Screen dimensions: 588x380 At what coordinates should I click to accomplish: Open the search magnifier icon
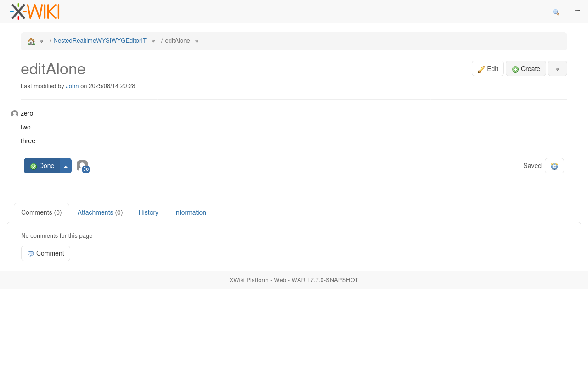tap(556, 12)
